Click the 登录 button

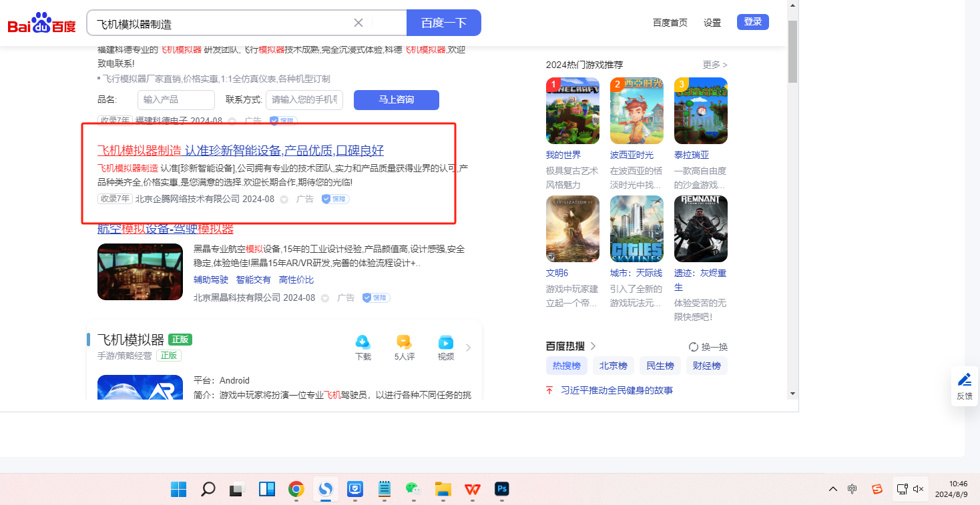pos(753,22)
